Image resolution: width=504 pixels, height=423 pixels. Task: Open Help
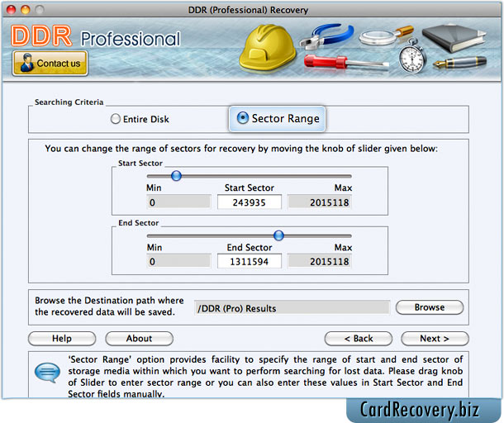click(62, 339)
